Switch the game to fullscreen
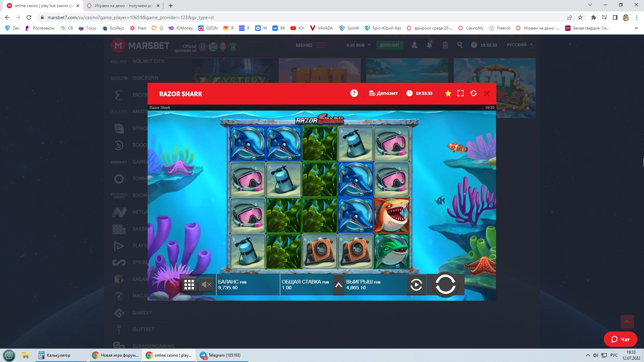Image resolution: width=644 pixels, height=362 pixels. (461, 94)
